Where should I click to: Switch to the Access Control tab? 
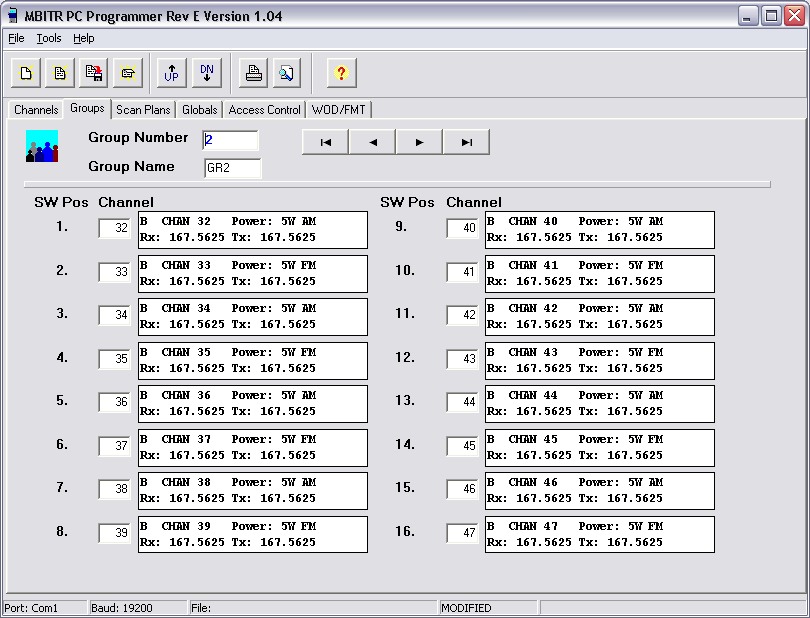pyautogui.click(x=264, y=109)
